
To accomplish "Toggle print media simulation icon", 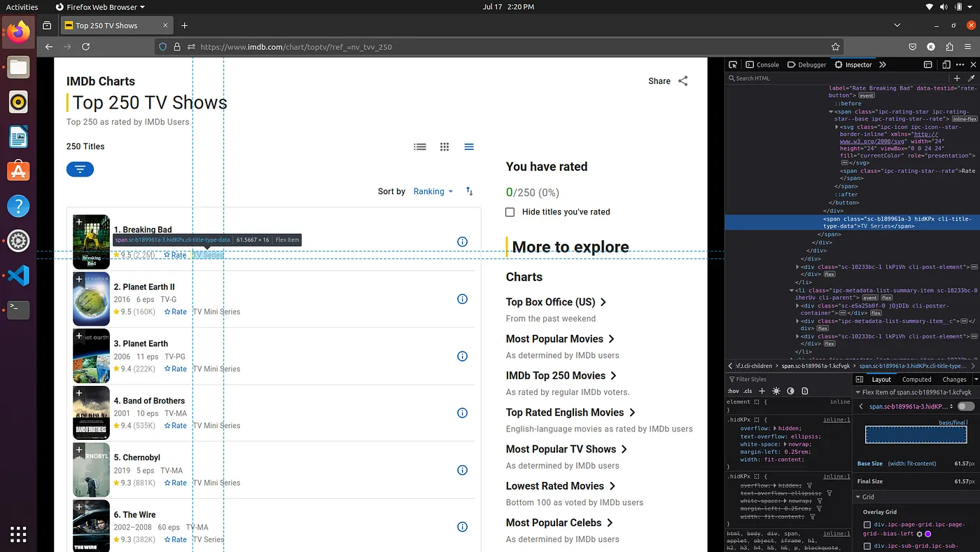I will [x=805, y=391].
